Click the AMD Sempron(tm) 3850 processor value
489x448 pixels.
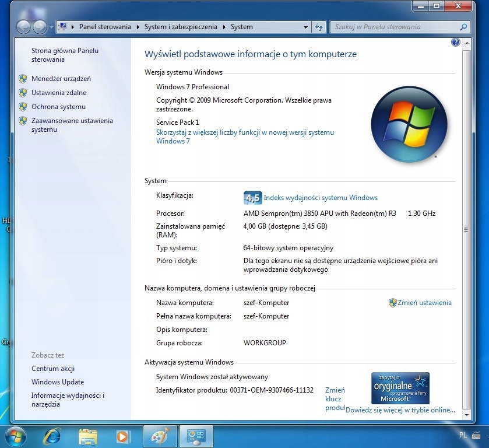pyautogui.click(x=319, y=213)
